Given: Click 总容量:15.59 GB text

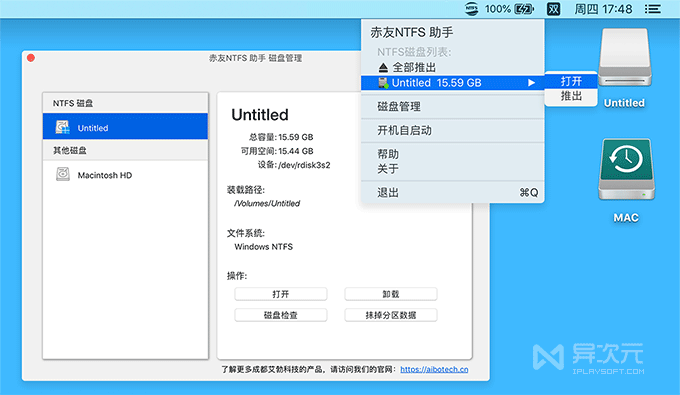Looking at the screenshot, I should pos(281,137).
